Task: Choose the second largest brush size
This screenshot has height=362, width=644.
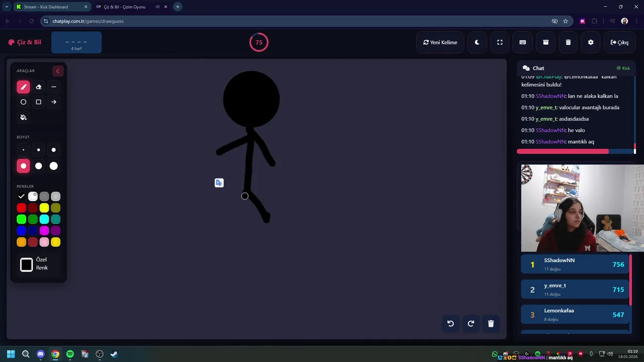Action: [38, 166]
